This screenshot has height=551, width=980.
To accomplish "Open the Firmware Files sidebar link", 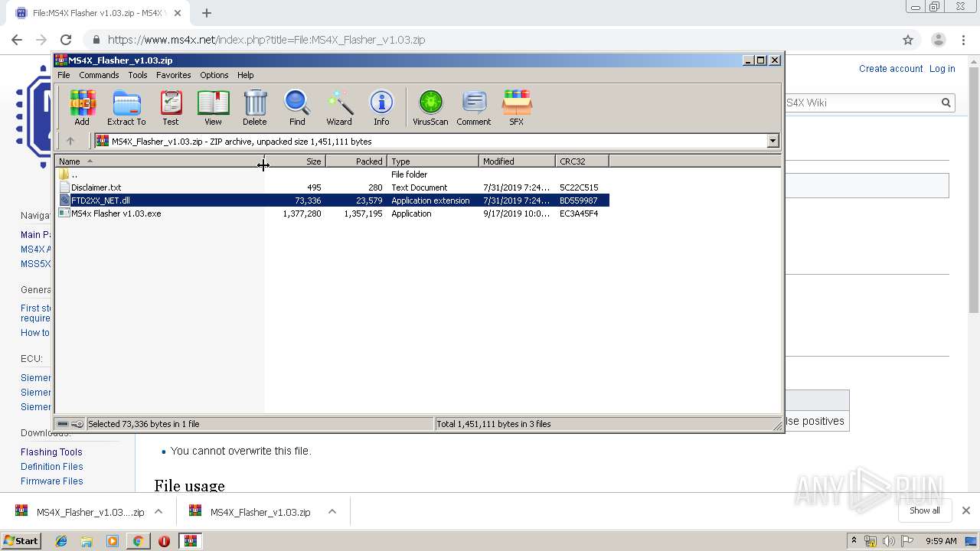I will [x=52, y=481].
